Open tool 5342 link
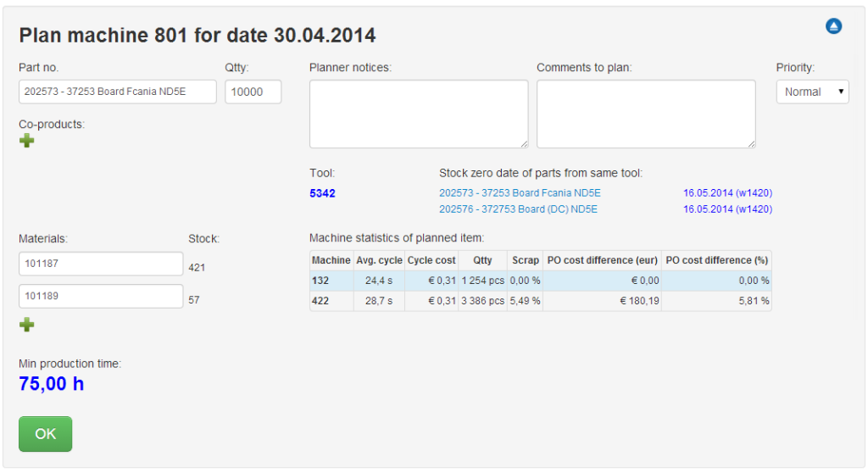Viewport: 868px width, 473px height. click(x=322, y=193)
